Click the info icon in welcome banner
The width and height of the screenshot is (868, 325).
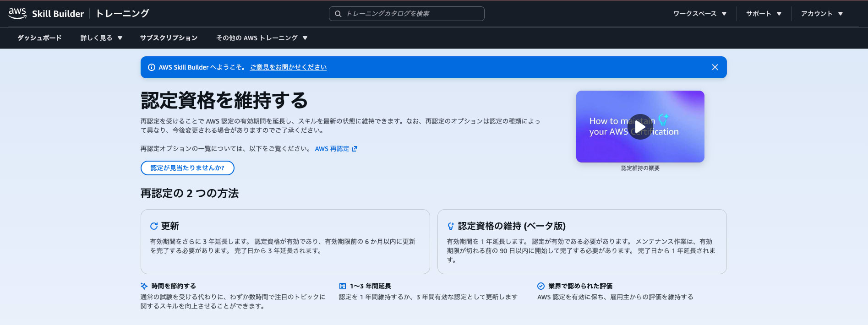click(152, 67)
